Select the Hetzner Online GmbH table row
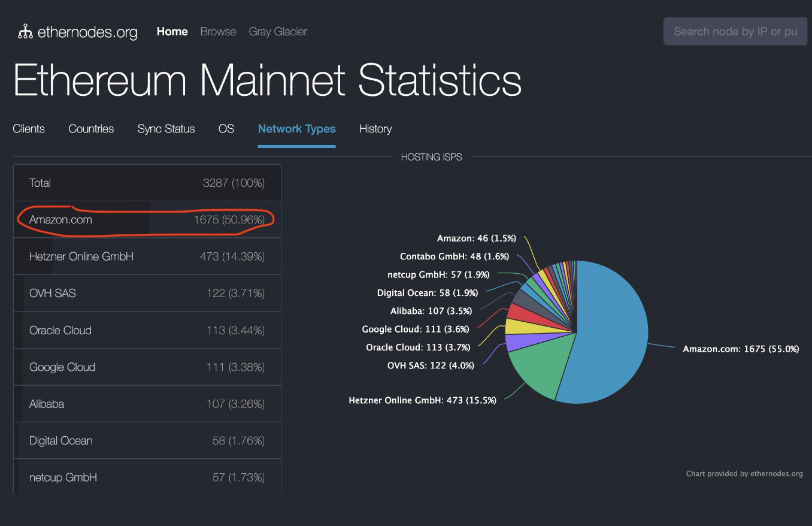This screenshot has width=812, height=526. coord(147,256)
